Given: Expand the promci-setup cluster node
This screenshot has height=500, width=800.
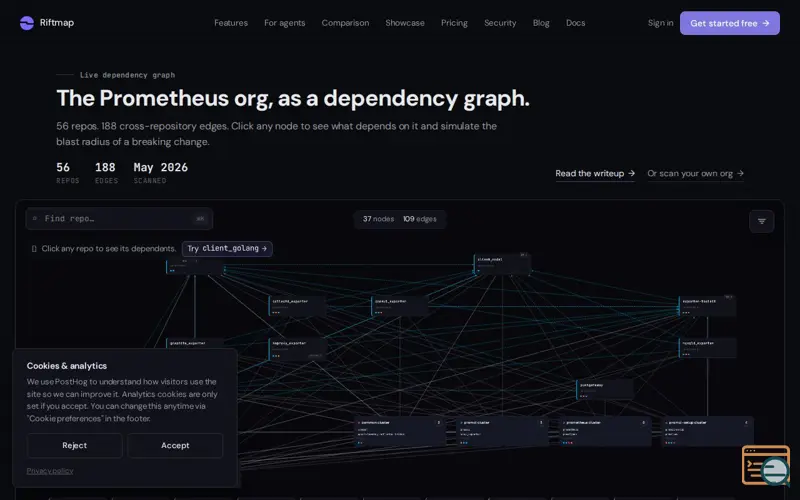Looking at the screenshot, I should pyautogui.click(x=708, y=432).
